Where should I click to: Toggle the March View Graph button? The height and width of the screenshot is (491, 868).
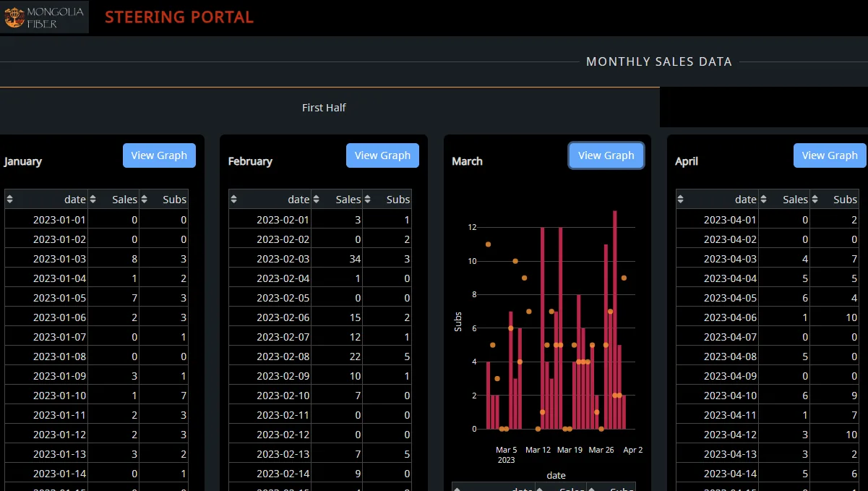(x=606, y=155)
